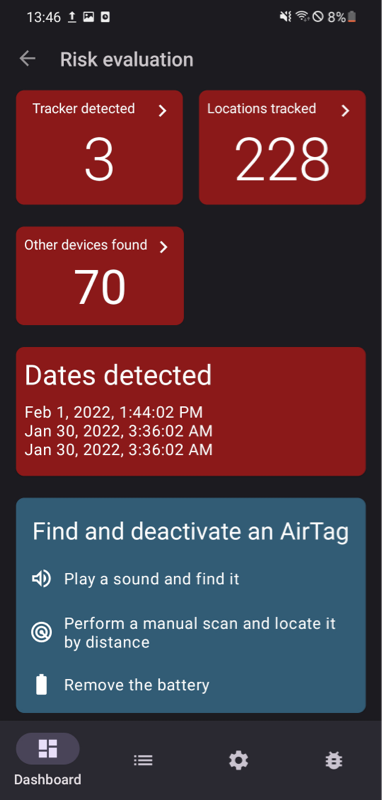Go back using the arrow icon

[28, 59]
